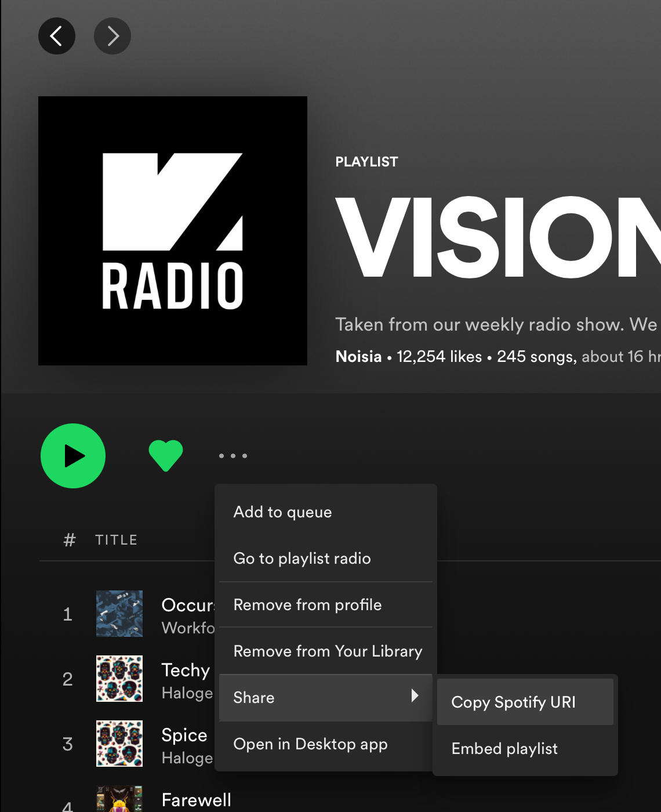661x812 pixels.
Task: Open the Noisia profile link
Action: click(358, 356)
